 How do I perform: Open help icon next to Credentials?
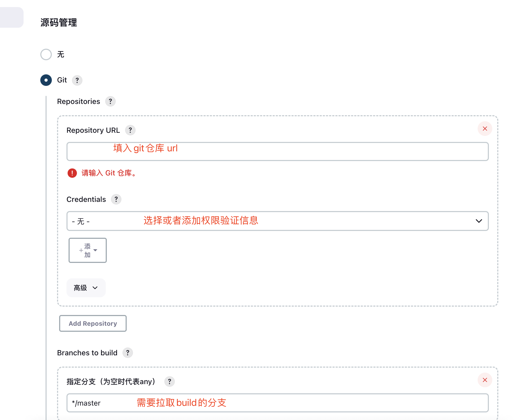(116, 199)
